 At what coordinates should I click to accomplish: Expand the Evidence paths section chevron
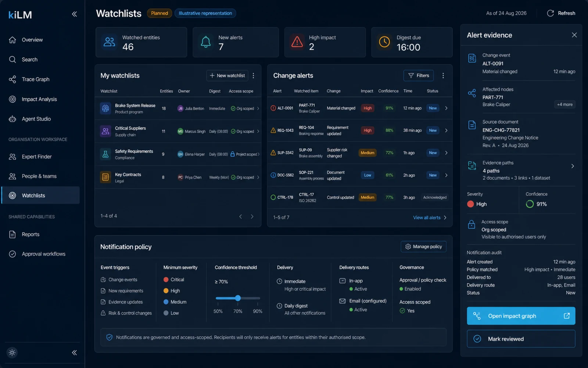(573, 166)
